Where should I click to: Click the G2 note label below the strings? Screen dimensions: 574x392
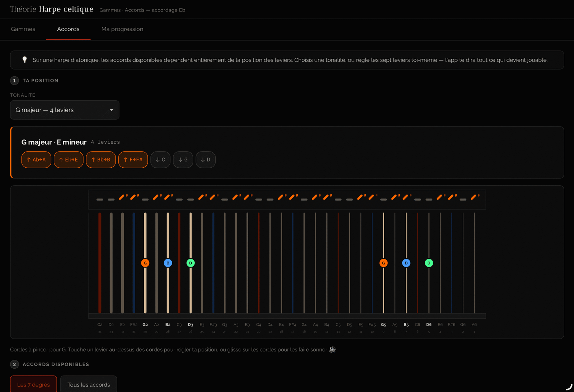coord(145,325)
